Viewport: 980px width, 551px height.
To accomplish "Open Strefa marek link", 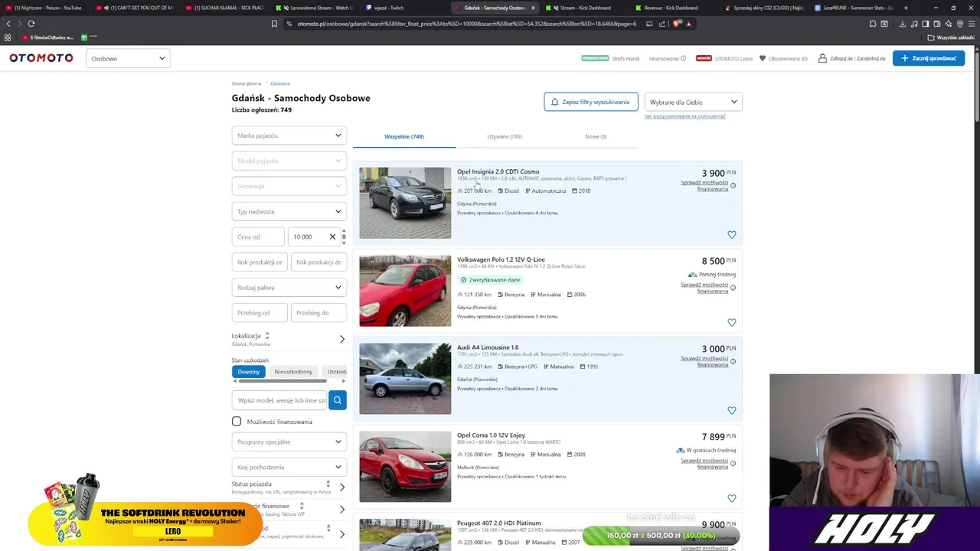I will (x=626, y=58).
